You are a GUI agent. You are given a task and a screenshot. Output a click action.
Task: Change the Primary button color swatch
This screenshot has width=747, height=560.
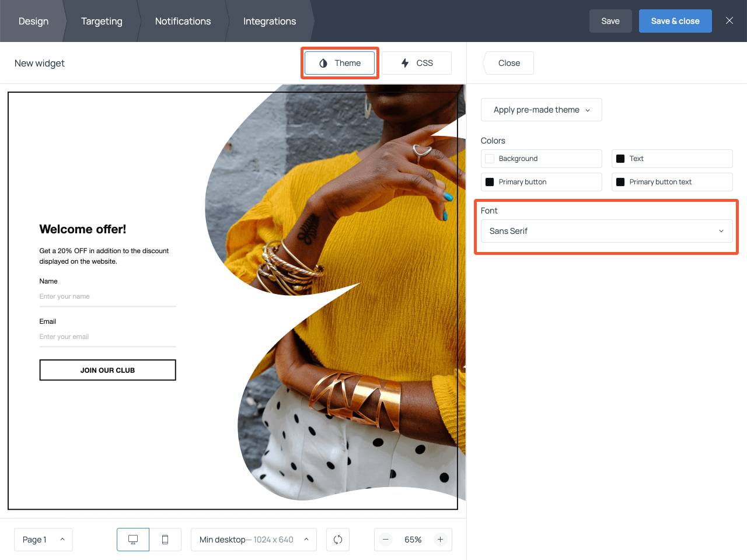[490, 182]
